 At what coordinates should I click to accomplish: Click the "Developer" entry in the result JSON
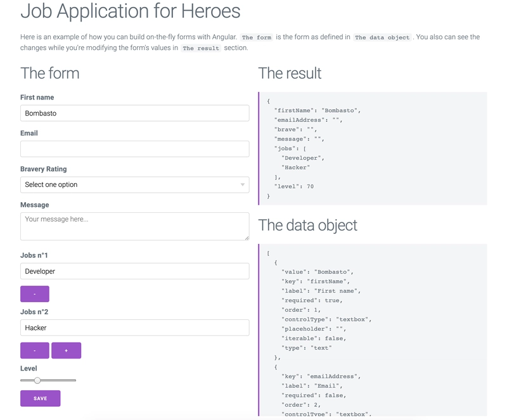coord(303,158)
